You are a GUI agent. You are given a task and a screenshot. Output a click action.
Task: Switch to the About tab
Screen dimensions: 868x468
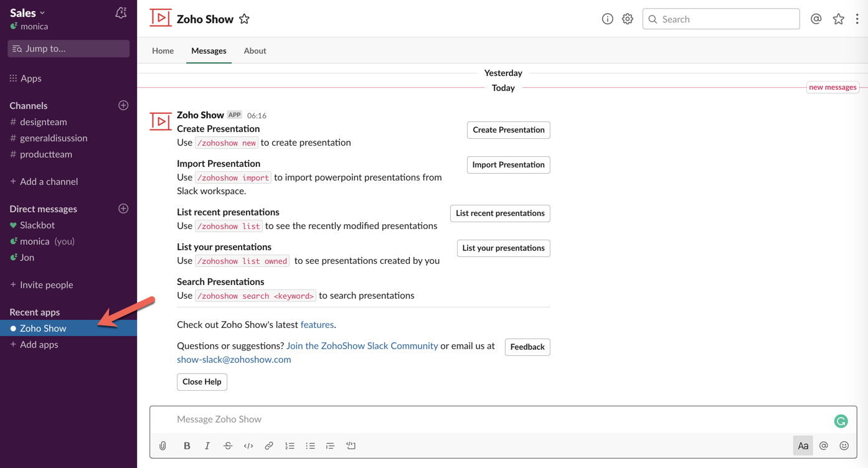(x=255, y=51)
